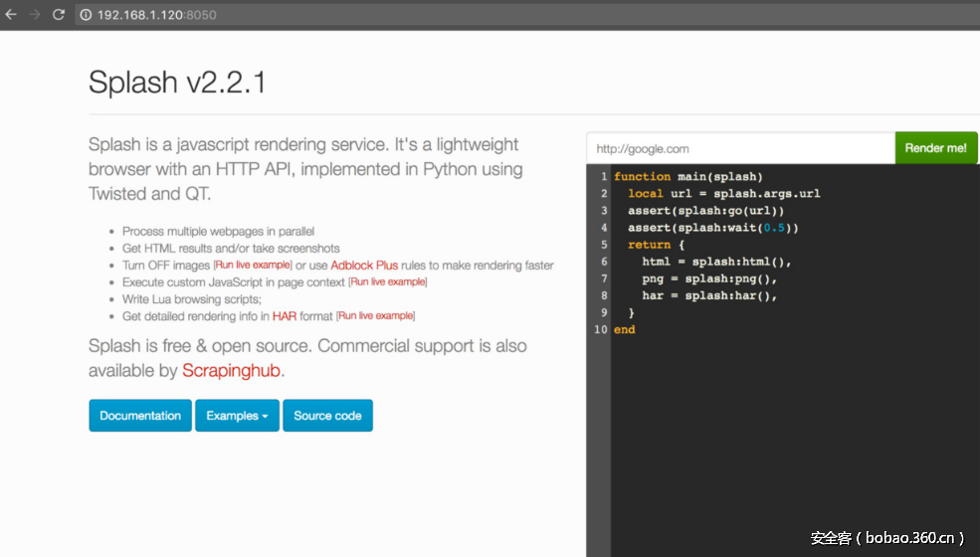Reload the Splash page
The height and width of the screenshot is (557, 980).
[59, 15]
